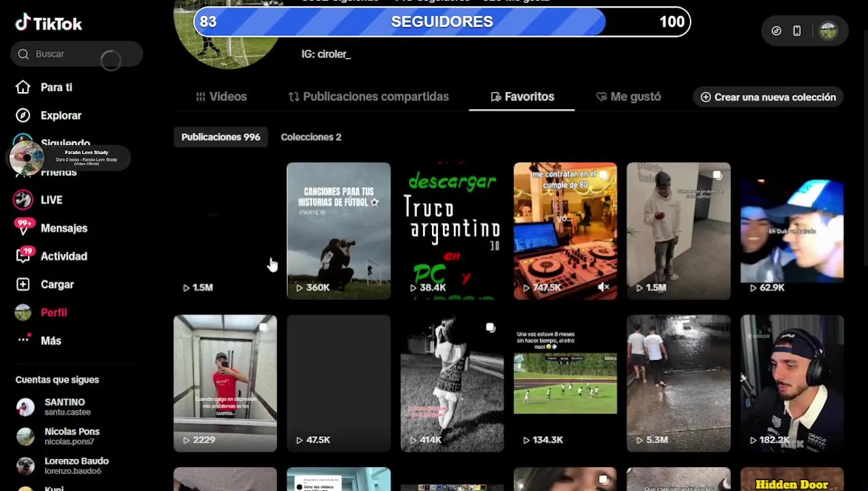Click the mobile phone app icon
This screenshot has width=868, height=491.
(796, 31)
